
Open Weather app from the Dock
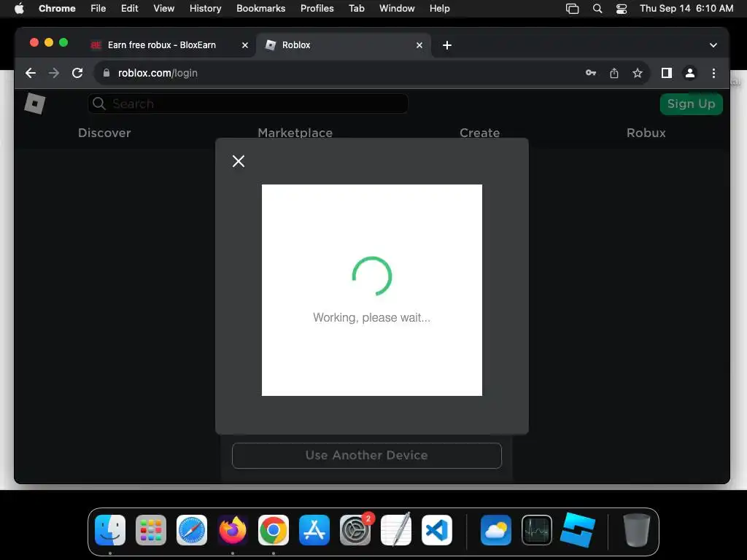496,530
